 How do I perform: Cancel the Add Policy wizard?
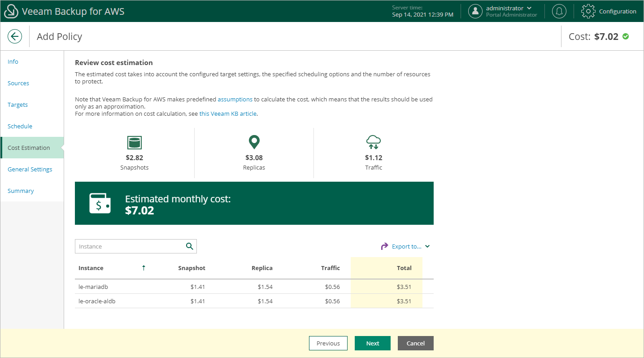[416, 343]
